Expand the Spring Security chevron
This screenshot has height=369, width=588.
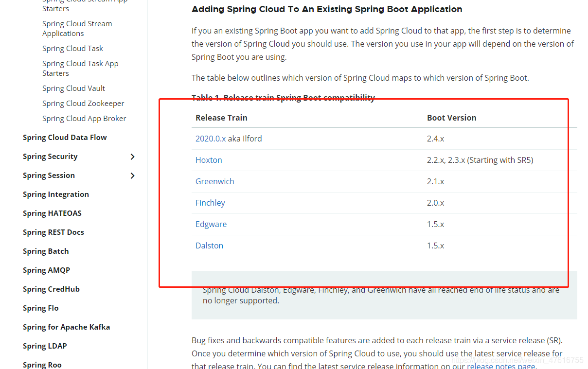[x=133, y=157]
